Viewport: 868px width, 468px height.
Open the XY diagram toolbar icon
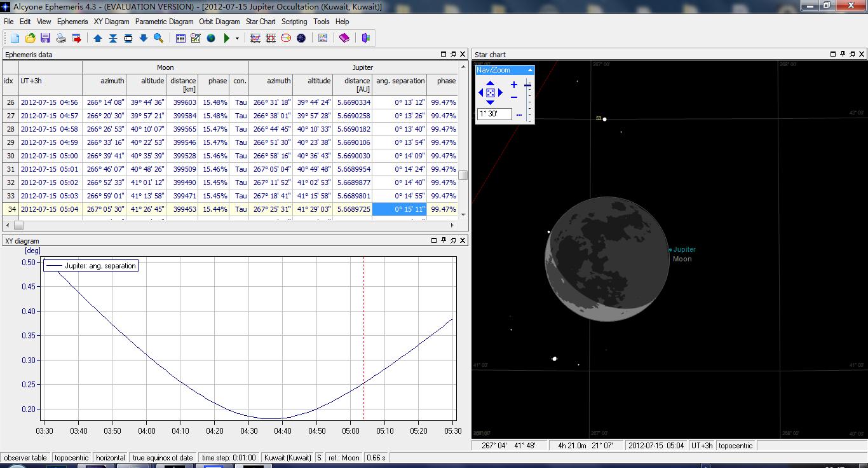click(255, 38)
